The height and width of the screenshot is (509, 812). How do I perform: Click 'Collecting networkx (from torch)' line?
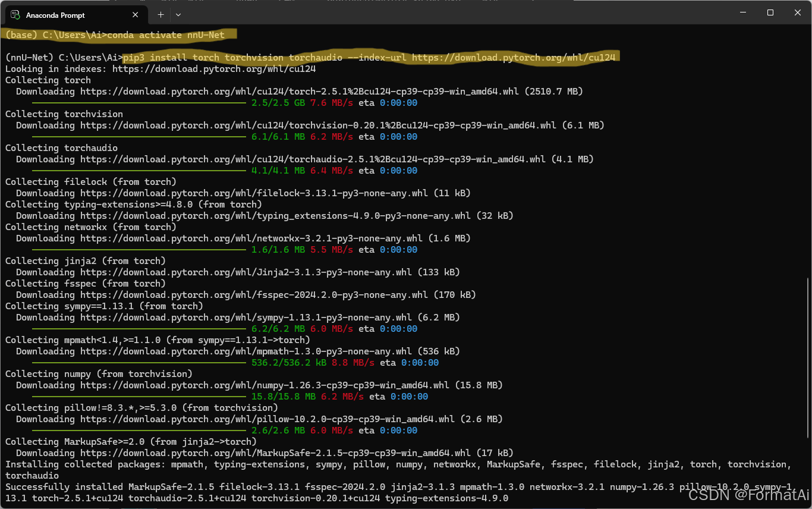(91, 227)
